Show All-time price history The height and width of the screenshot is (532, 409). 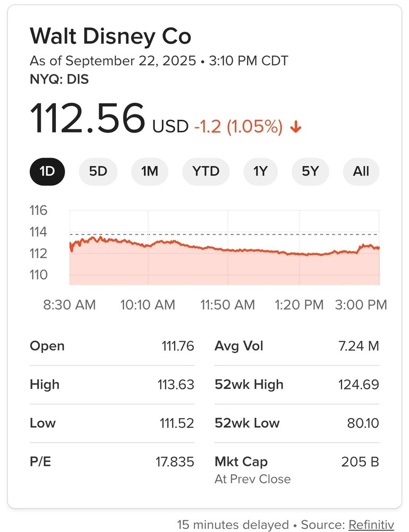[361, 171]
